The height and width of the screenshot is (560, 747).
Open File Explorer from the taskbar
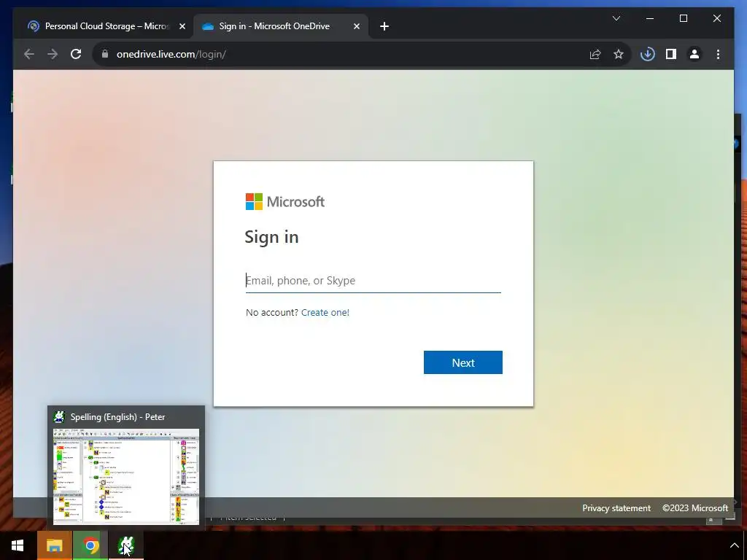(55, 545)
